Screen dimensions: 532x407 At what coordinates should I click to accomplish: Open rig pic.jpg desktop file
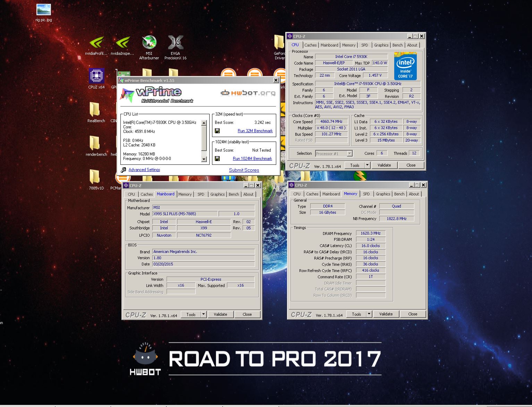point(44,13)
